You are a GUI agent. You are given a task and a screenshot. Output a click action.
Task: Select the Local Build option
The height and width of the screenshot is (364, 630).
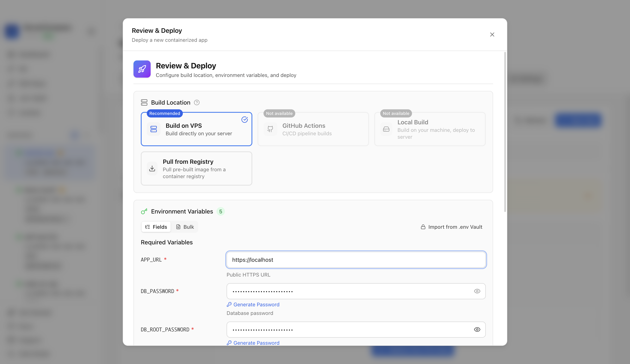[x=430, y=129]
